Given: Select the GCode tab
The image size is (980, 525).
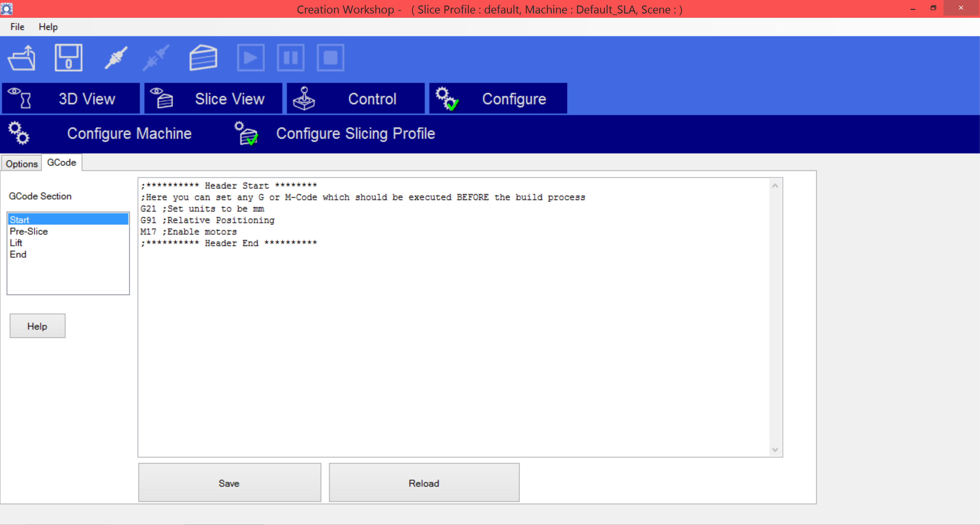Looking at the screenshot, I should [x=62, y=162].
